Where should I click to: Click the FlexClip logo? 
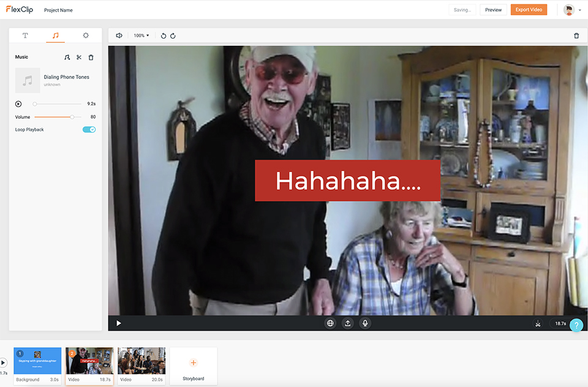point(20,9)
